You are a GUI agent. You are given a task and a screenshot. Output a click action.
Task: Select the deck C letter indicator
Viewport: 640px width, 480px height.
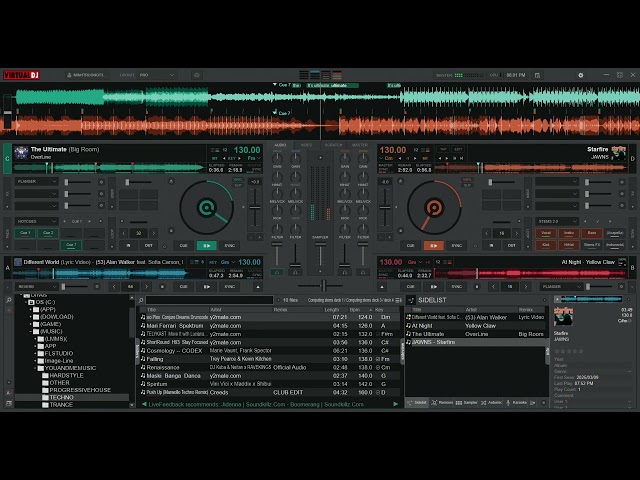[x=7, y=159]
